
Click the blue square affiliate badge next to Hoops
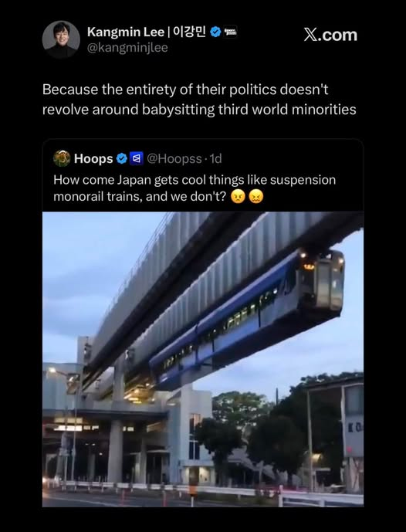click(137, 158)
